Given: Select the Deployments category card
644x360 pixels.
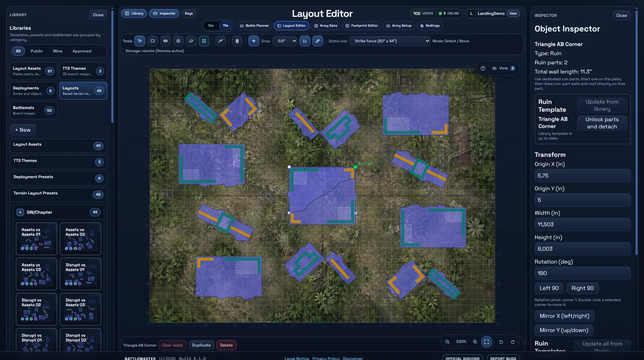Looking at the screenshot, I should click(x=34, y=91).
